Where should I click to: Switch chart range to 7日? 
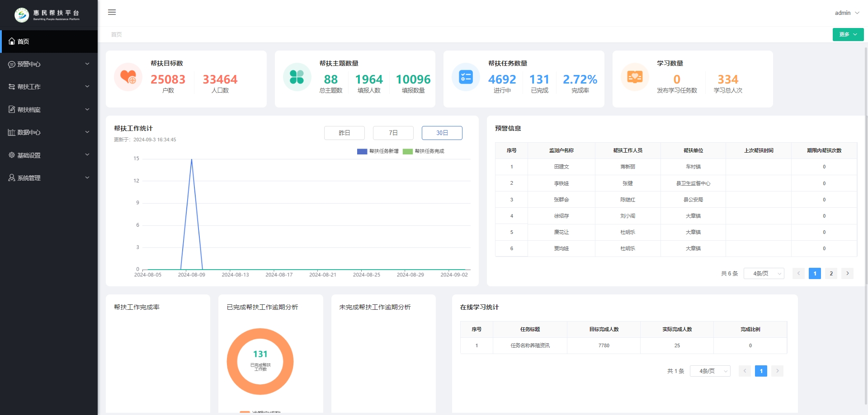point(393,133)
